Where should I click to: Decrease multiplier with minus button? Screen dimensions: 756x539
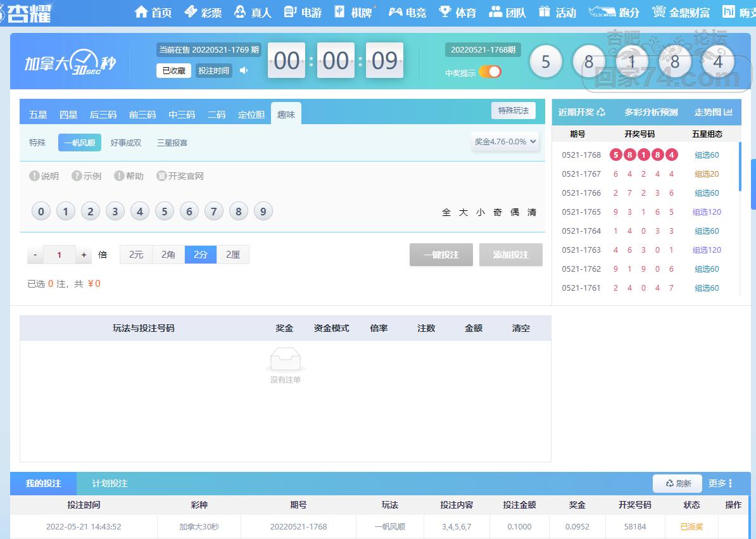click(x=35, y=255)
